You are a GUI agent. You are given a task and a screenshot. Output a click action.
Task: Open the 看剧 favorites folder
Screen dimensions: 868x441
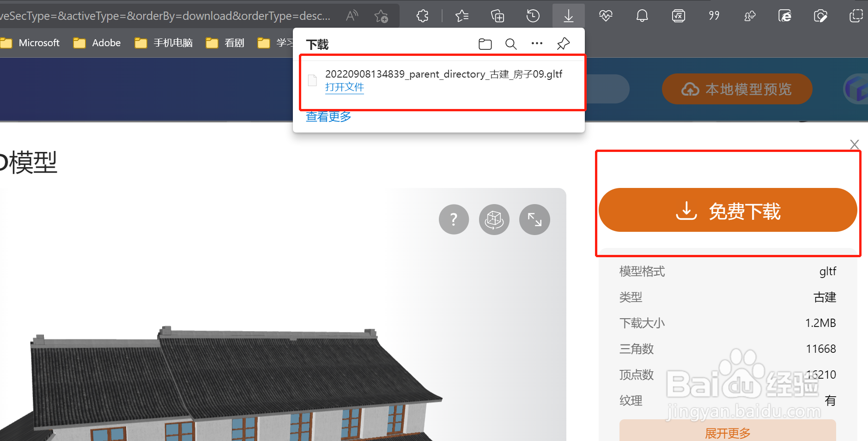tap(233, 42)
